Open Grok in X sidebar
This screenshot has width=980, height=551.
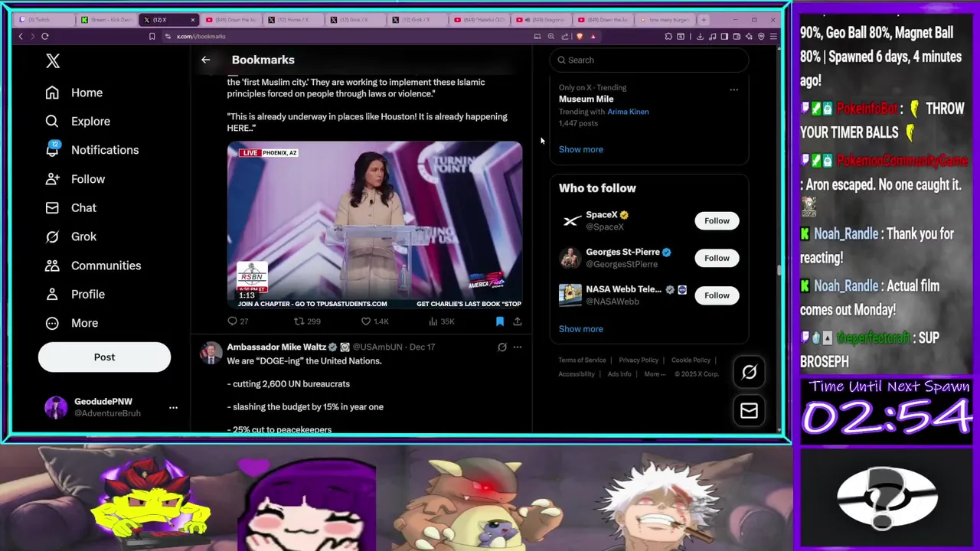tap(70, 236)
